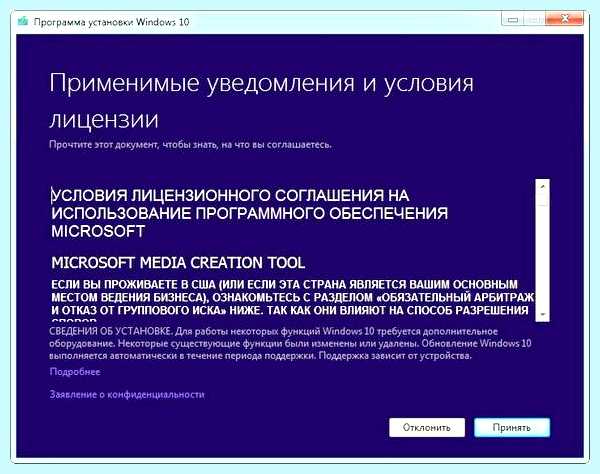
Task: Click the scrollbar track in the license box
Action: click(542, 256)
